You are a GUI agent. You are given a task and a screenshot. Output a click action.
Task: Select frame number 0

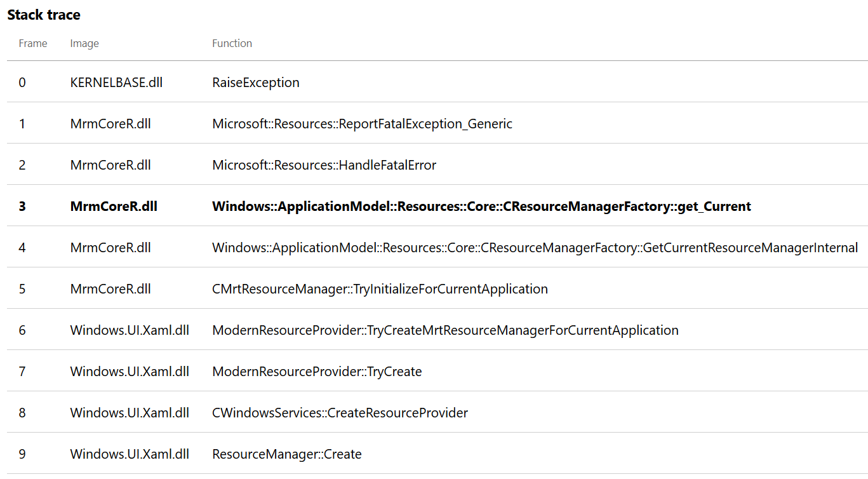22,83
